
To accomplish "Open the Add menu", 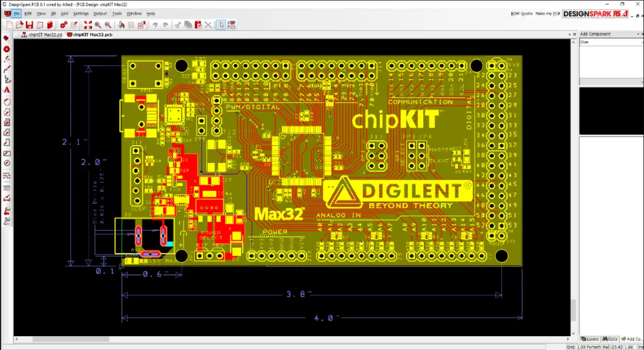I will tap(65, 14).
